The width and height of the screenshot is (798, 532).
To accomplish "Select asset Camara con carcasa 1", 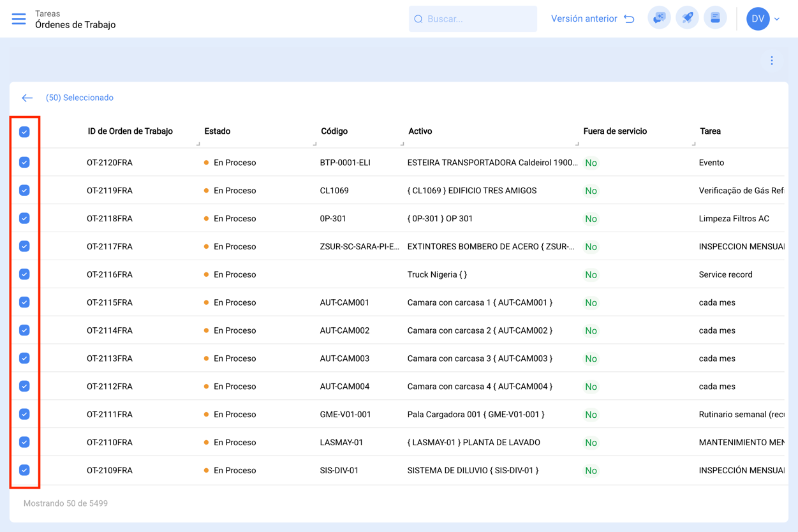I will 480,302.
